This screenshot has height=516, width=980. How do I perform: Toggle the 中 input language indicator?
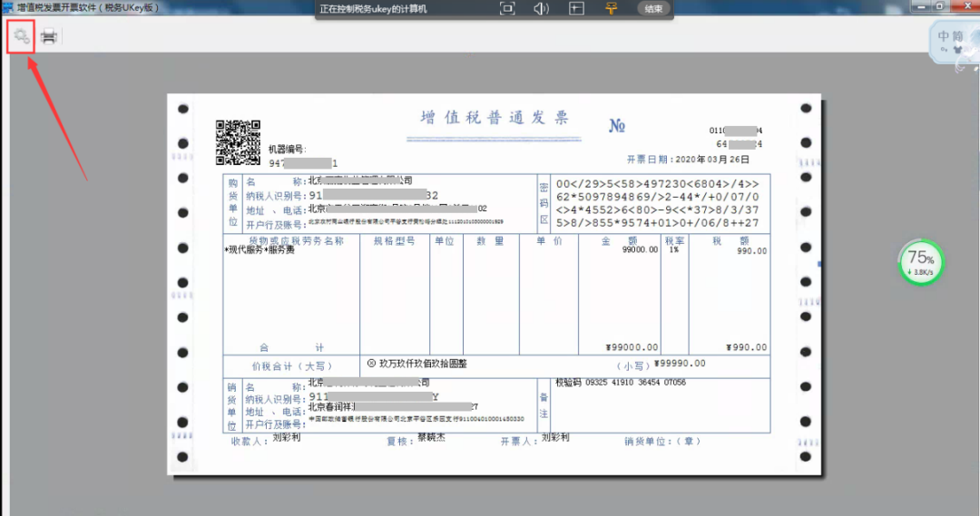tap(945, 36)
